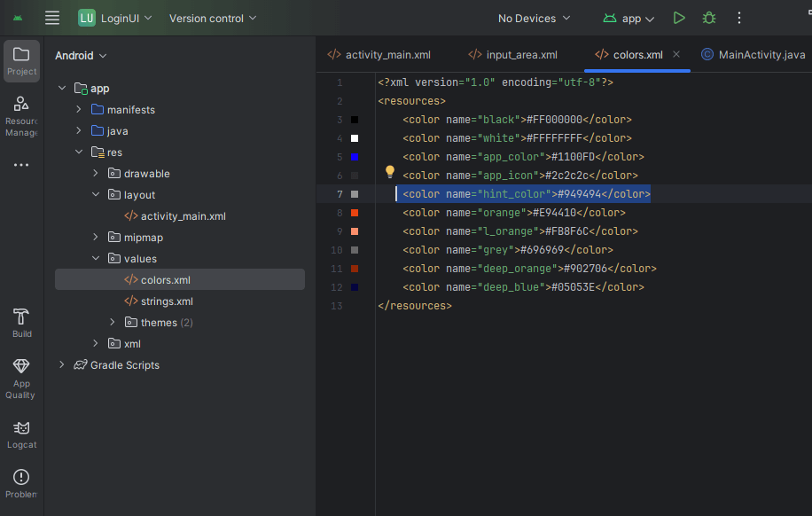Open the Project tool window
812x516 pixels.
[x=22, y=61]
